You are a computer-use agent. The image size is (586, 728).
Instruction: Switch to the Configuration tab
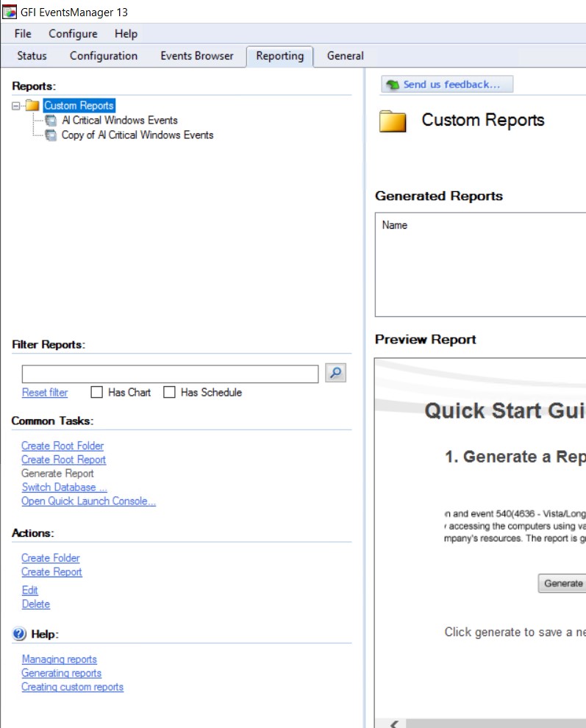pyautogui.click(x=104, y=56)
